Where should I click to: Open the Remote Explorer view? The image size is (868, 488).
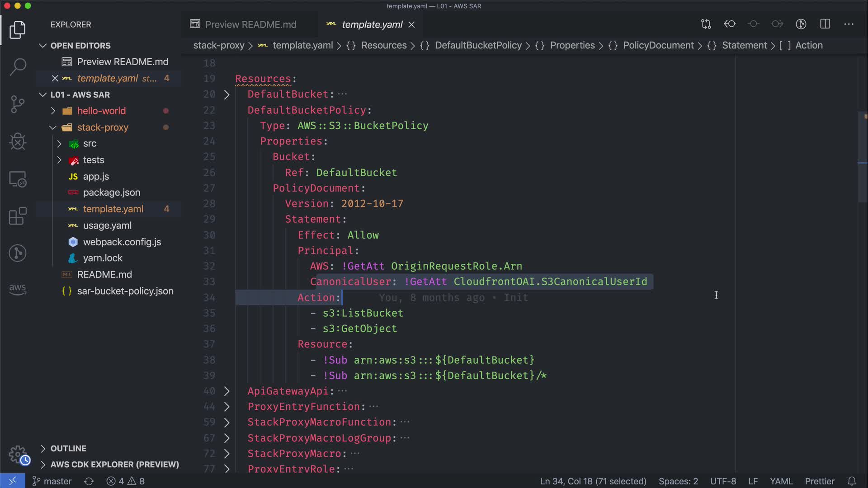[x=18, y=179]
